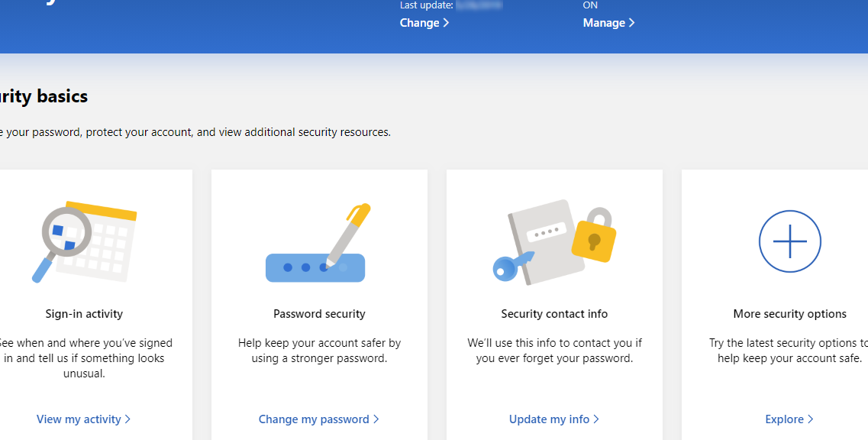Click the Sign-in activity magnifier calendar icon
This screenshot has width=868, height=440.
[x=84, y=241]
